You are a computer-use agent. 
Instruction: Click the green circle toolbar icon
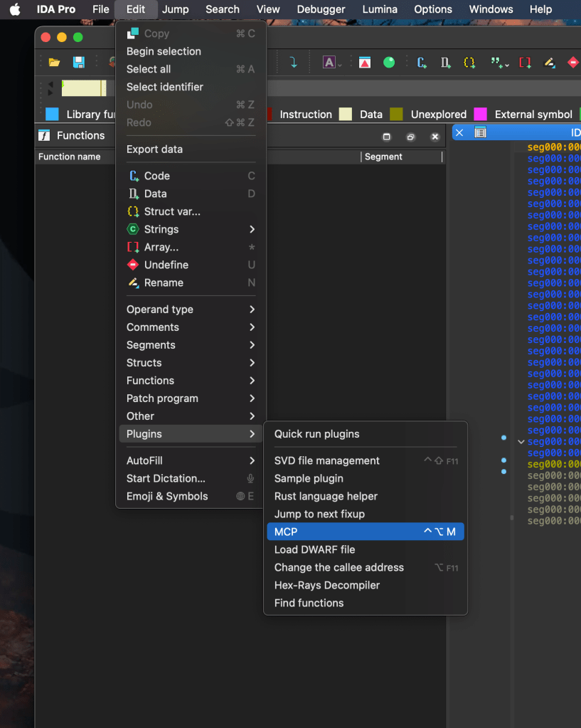(x=389, y=63)
